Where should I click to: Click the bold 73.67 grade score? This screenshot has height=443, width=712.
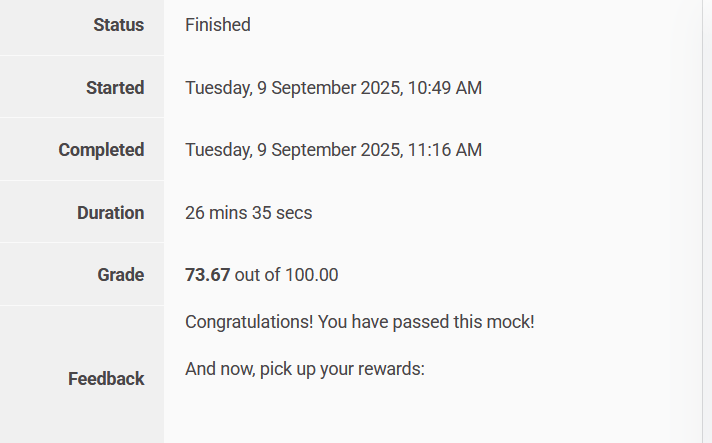(207, 275)
